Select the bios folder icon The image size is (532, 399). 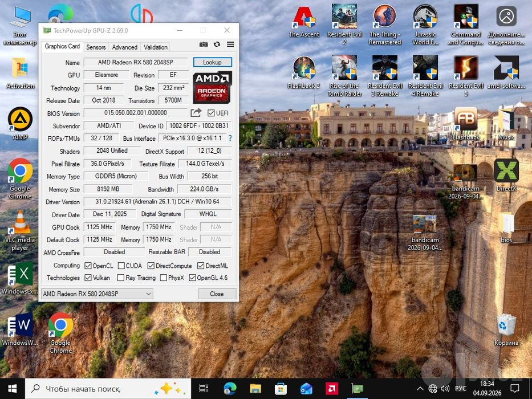pyautogui.click(x=506, y=227)
